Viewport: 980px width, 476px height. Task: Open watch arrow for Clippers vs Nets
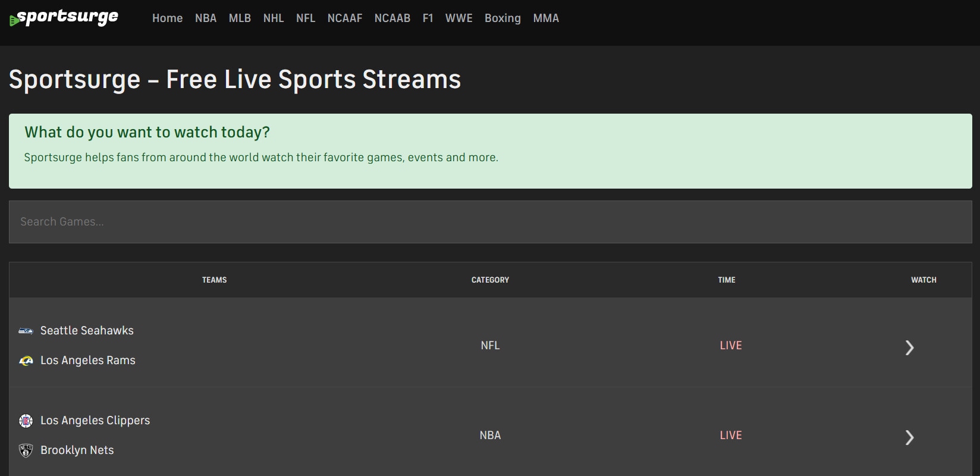point(909,437)
